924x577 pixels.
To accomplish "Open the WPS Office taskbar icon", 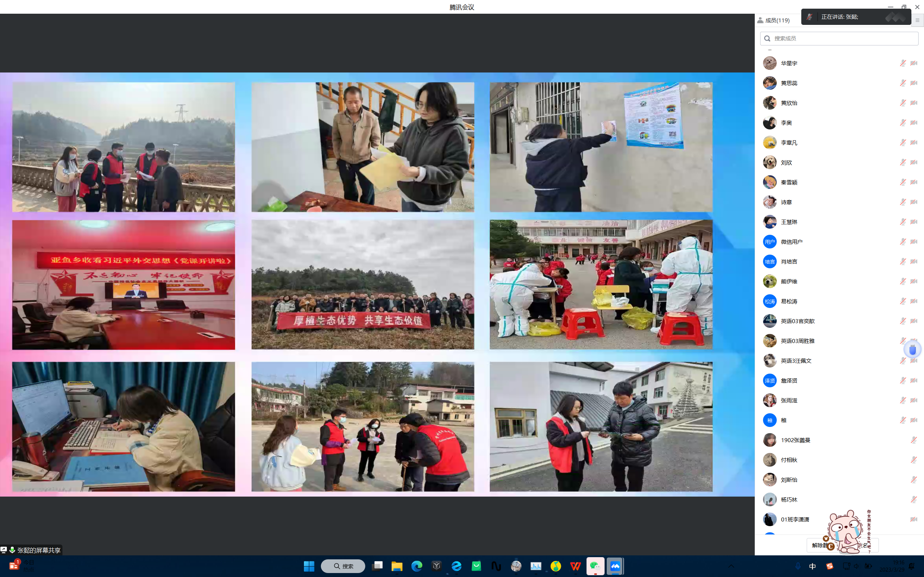I will point(575,566).
